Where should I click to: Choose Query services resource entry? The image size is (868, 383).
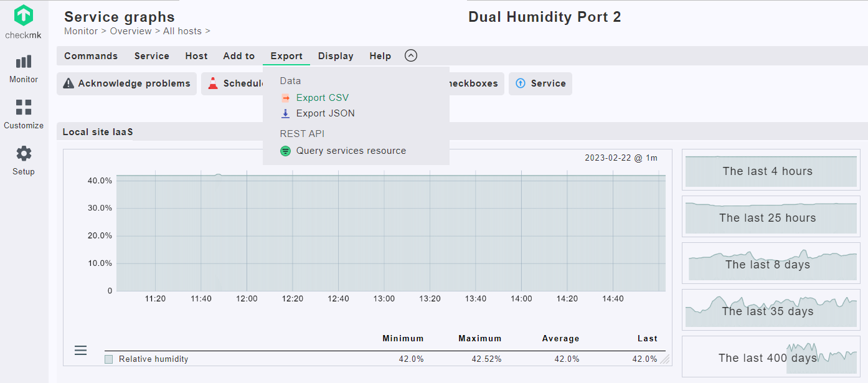[x=351, y=151]
